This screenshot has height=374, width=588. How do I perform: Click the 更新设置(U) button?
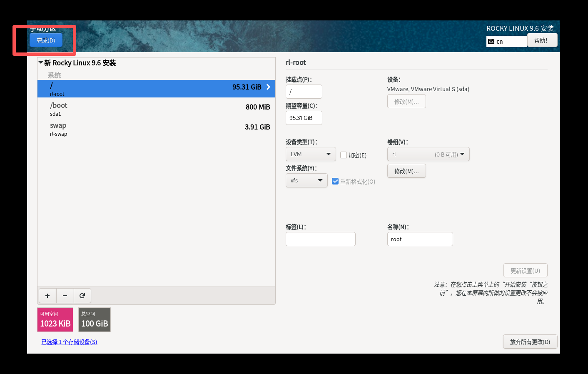pos(525,270)
